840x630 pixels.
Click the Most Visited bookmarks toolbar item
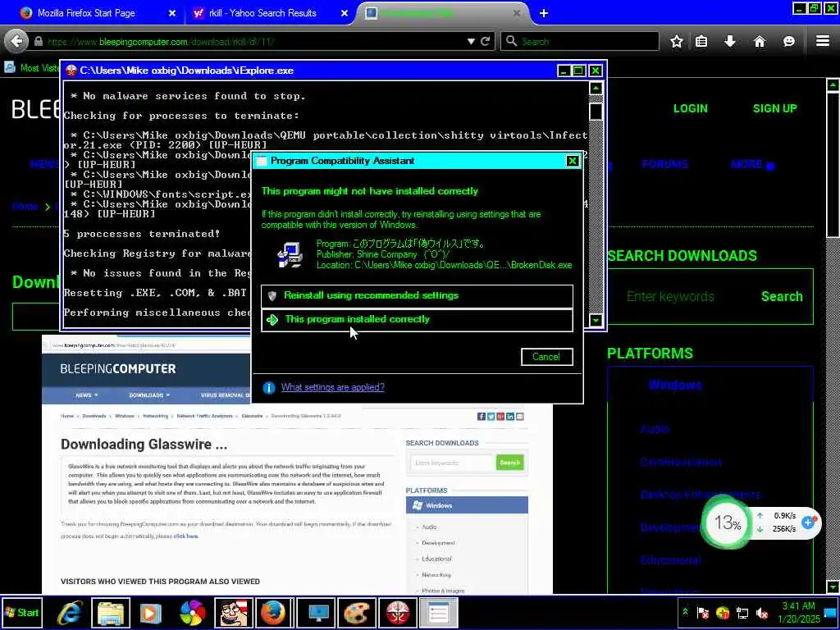click(32, 67)
